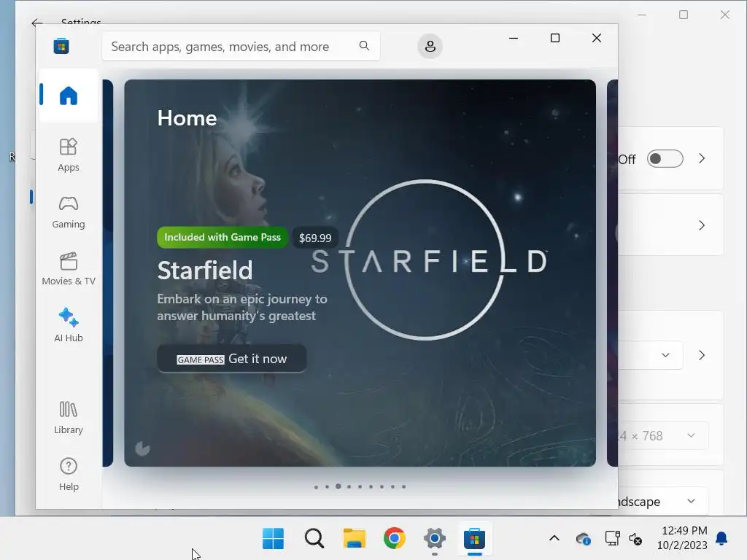
Task: Click the cloud sync tray icon
Action: click(x=584, y=539)
